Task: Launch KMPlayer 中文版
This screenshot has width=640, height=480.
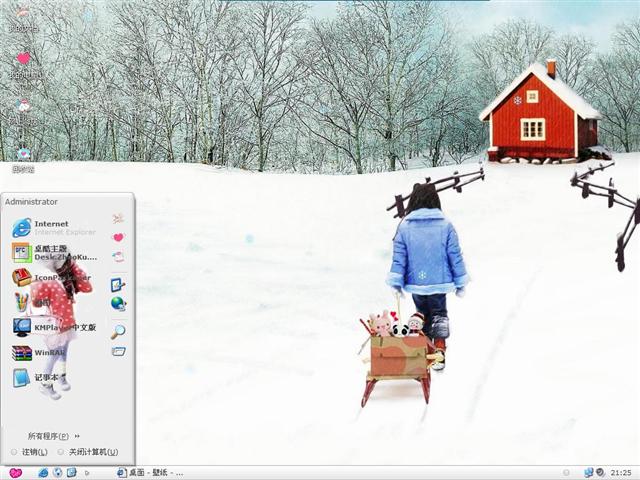Action: click(x=54, y=327)
